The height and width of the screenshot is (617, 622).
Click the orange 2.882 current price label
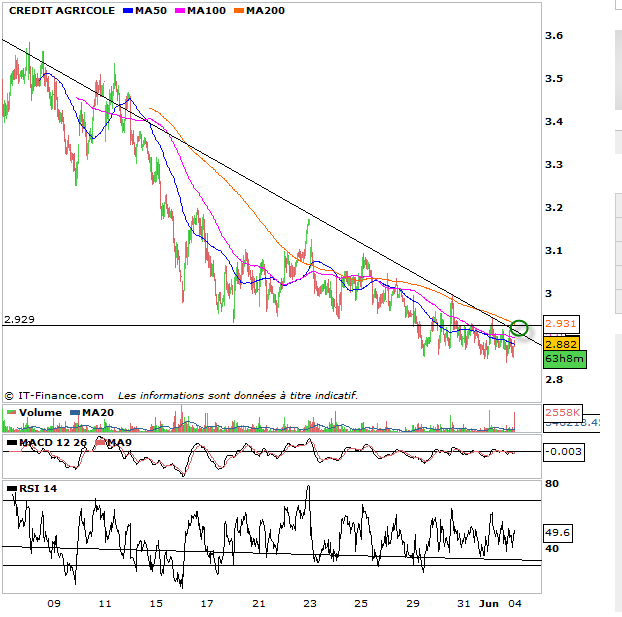click(559, 344)
